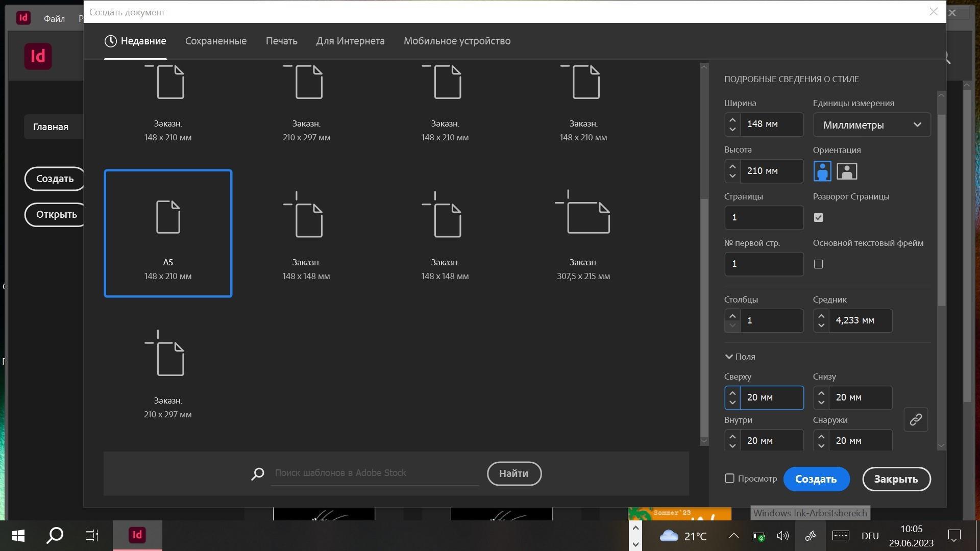Image resolution: width=980 pixels, height=551 pixels.
Task: Click InDesign home logo icon
Action: coord(38,56)
